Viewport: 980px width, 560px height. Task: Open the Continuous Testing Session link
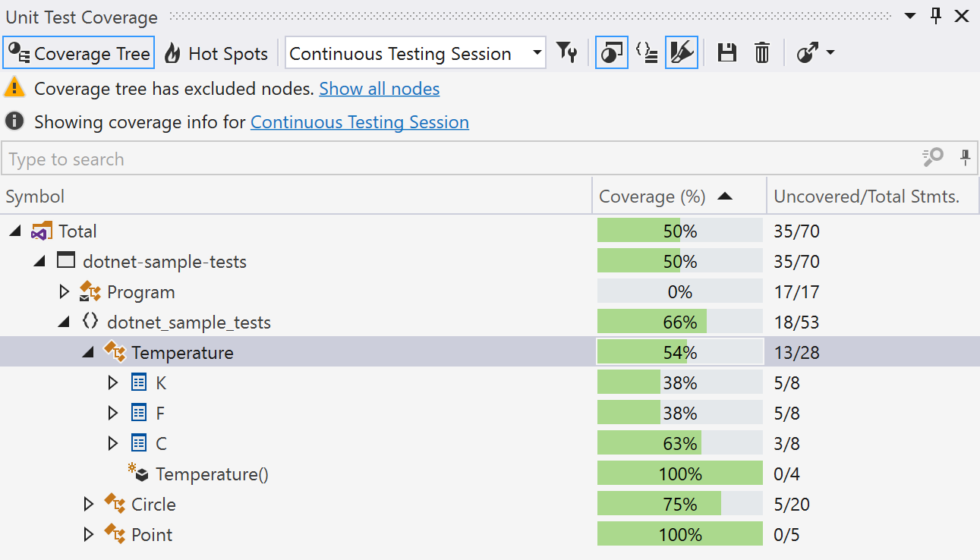click(x=359, y=122)
